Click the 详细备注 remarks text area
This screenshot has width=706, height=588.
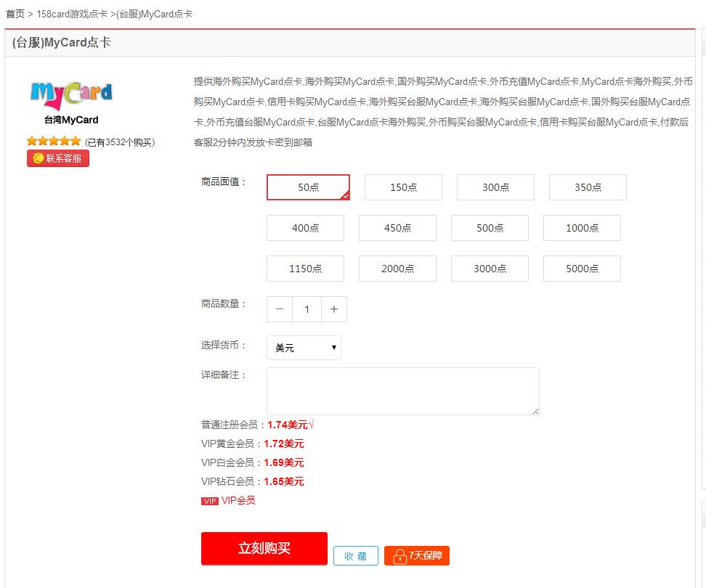[x=403, y=391]
